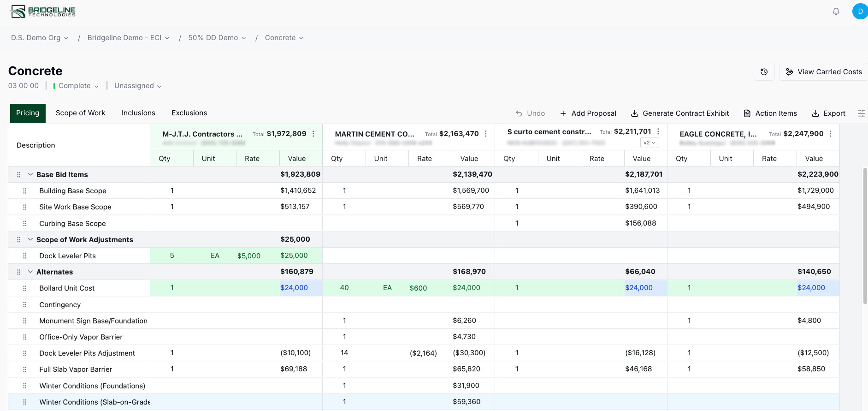
Task: Select Dock Leveler Pits $5,000 rate cell
Action: (x=258, y=256)
